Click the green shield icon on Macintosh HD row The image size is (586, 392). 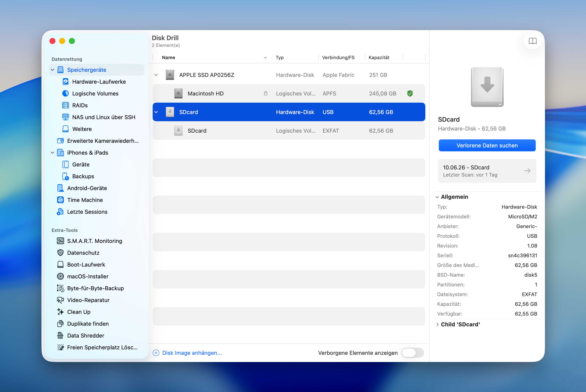point(410,94)
